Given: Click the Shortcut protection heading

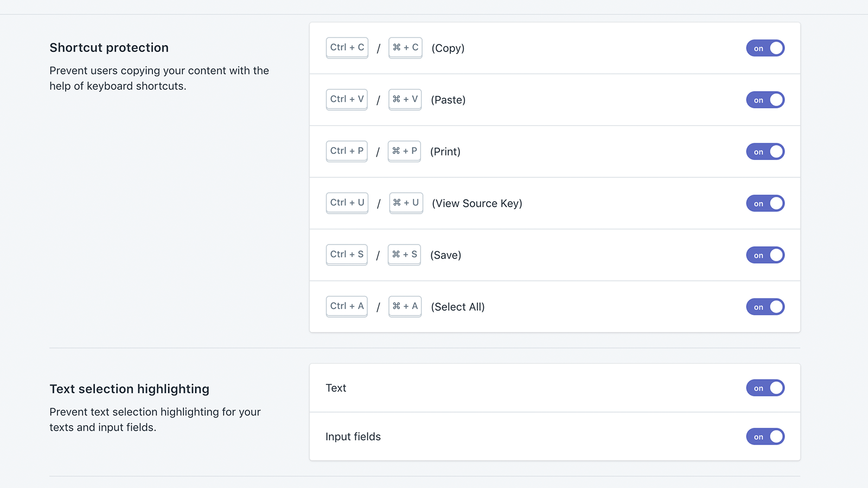Looking at the screenshot, I should click(109, 48).
